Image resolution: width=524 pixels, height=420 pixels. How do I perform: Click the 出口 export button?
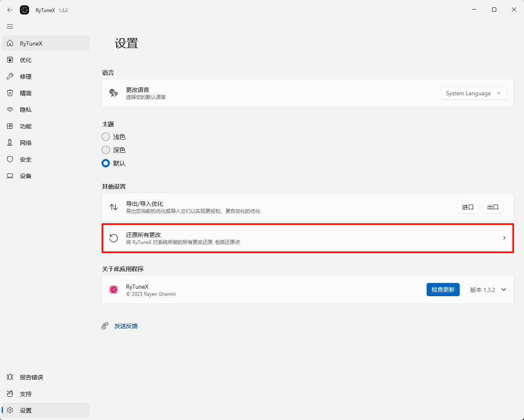[x=493, y=207]
